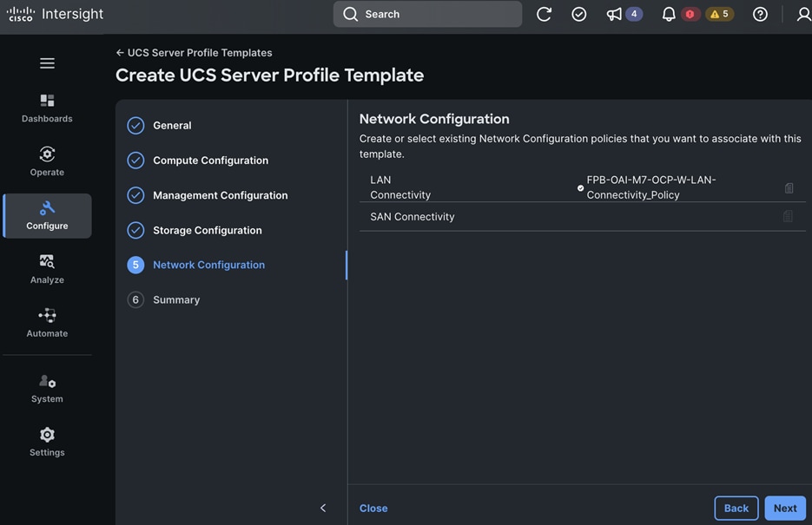Viewport: 812px width, 525px height.
Task: Go back to UCS Server Profile Templates
Action: [x=194, y=53]
